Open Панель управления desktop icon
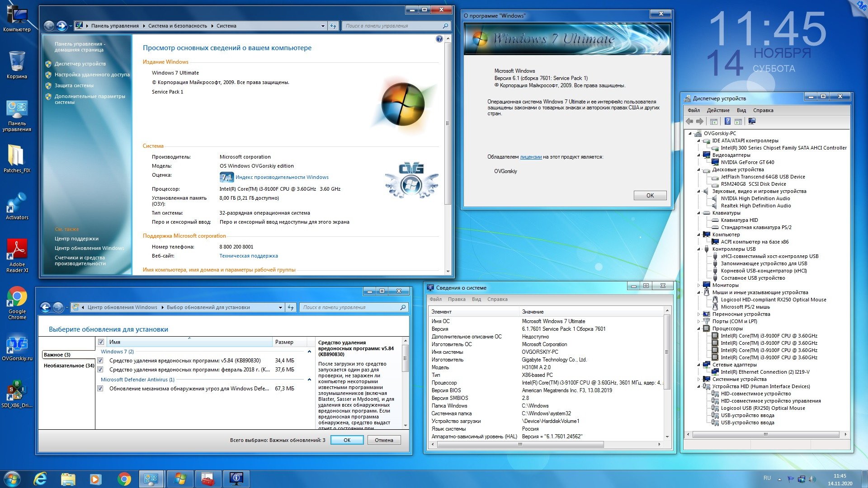This screenshot has height=488, width=868. 17,116
